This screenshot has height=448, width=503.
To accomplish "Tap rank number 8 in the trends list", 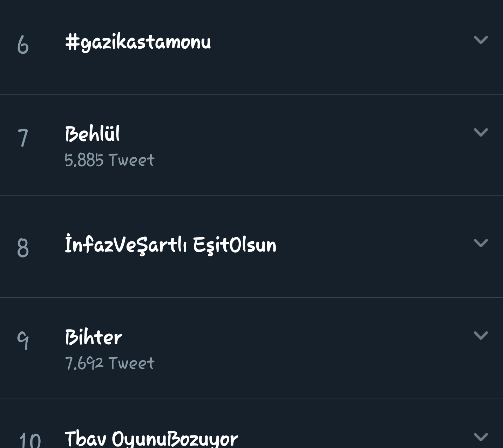I will [x=23, y=248].
